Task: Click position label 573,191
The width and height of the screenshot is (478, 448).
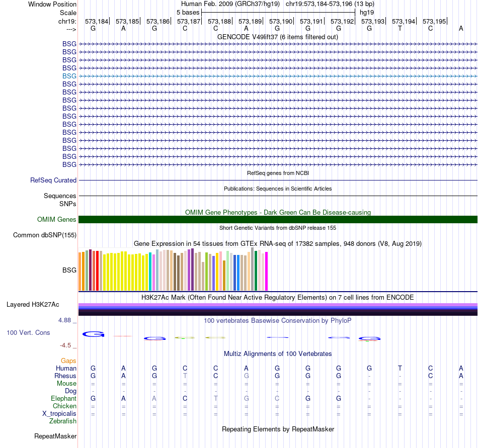Action: (311, 21)
